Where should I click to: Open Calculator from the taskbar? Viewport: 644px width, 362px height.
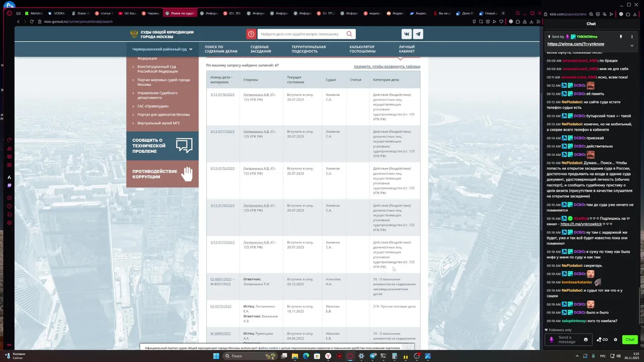[x=394, y=356]
